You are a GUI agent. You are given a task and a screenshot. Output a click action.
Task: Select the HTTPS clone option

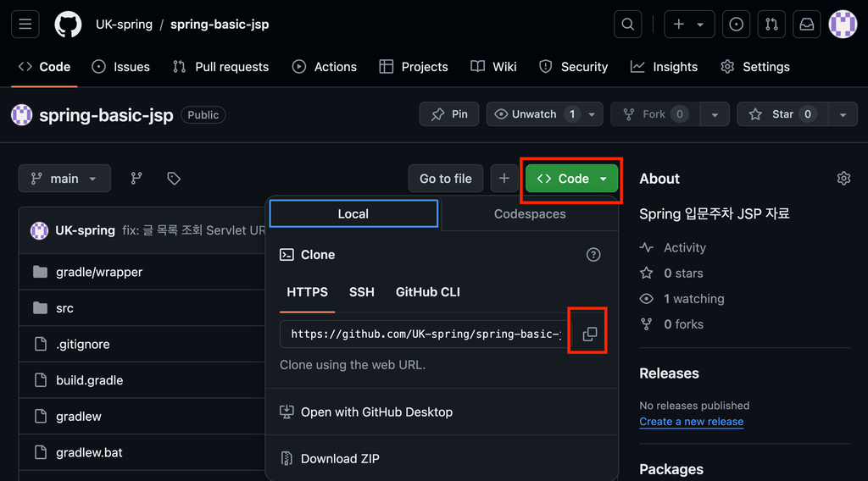pos(307,292)
